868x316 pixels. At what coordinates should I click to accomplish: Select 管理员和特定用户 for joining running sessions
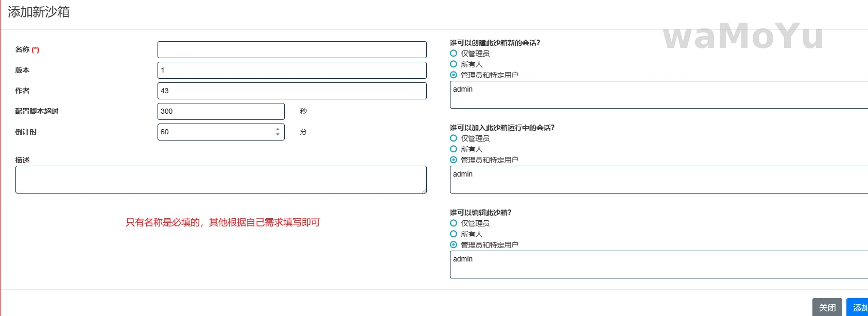click(454, 160)
